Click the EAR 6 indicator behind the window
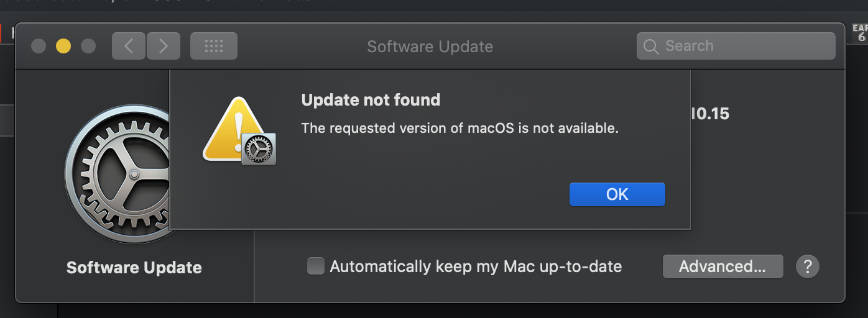This screenshot has width=868, height=318. click(x=859, y=33)
